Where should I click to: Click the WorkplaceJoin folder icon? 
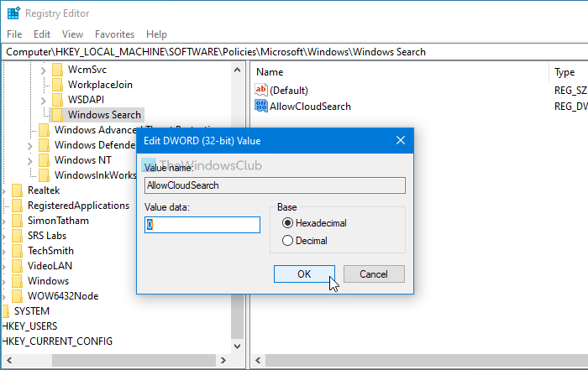pos(57,85)
